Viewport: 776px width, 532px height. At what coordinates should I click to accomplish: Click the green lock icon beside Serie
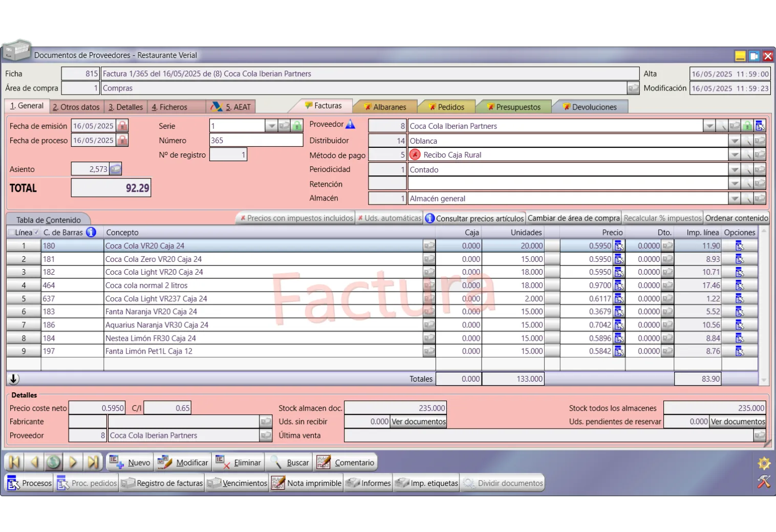click(x=297, y=126)
